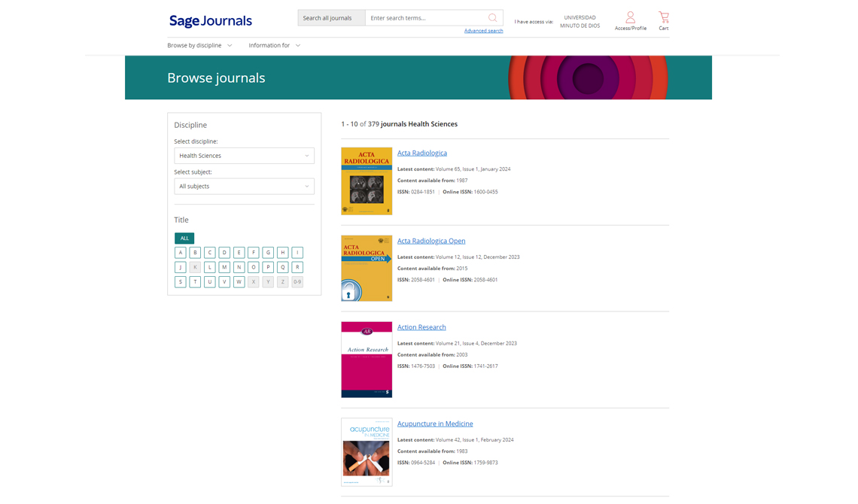
Task: Filter titles by letter F
Action: point(254,253)
